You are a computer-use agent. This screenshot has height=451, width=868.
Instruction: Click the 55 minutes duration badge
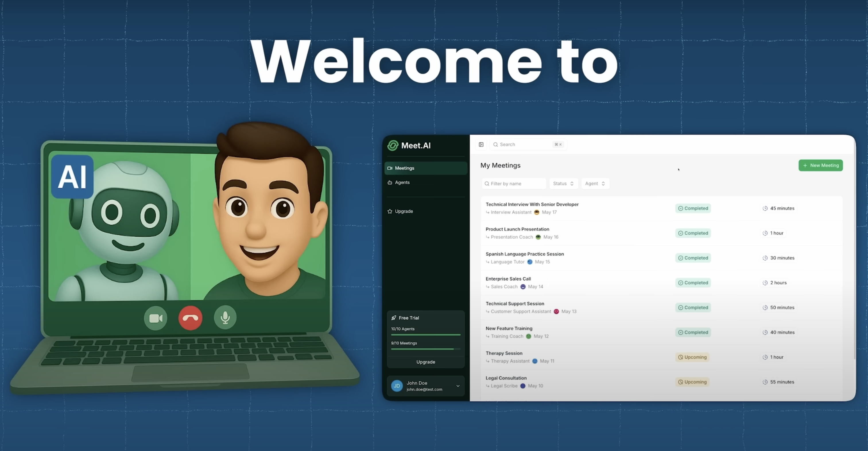778,382
